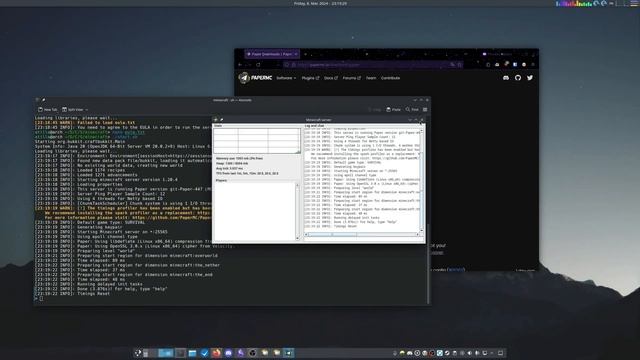The width and height of the screenshot is (640, 360).
Task: Open the Forums link on the PaperMC navbar
Action: (351, 78)
